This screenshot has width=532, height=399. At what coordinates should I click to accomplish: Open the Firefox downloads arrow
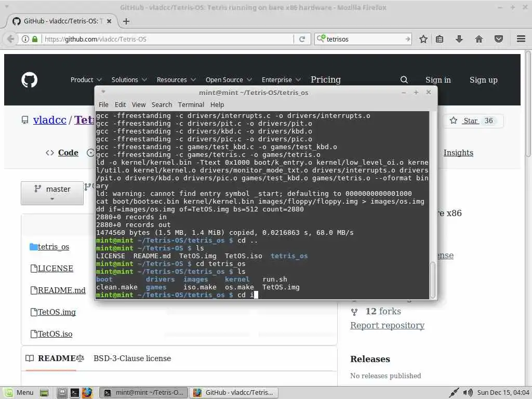pos(459,39)
